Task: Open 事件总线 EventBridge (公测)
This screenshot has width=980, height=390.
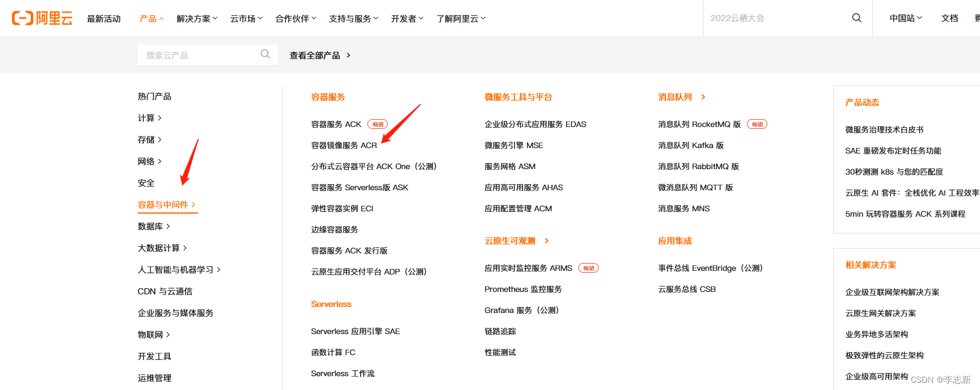Action: tap(711, 268)
